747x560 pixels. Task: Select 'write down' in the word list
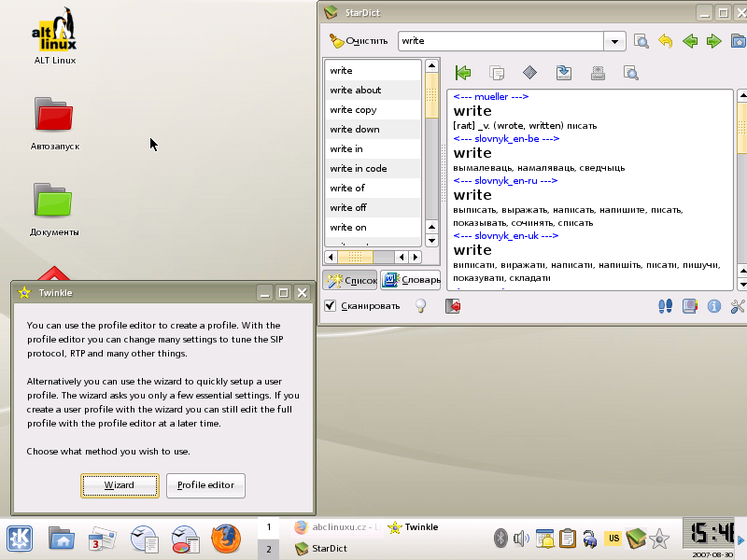click(x=373, y=129)
